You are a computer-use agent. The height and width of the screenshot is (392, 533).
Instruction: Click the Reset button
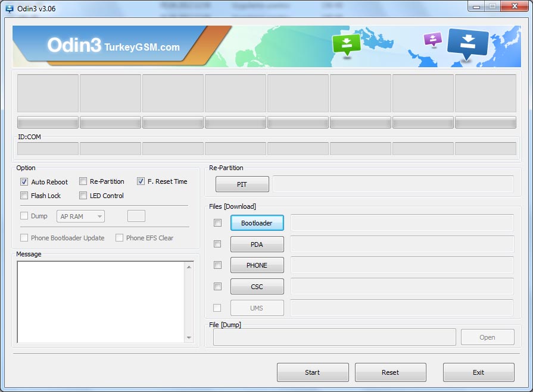pos(391,372)
